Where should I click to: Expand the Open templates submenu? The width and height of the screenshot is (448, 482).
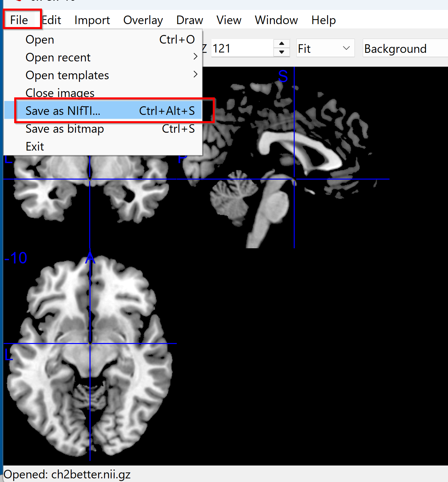point(67,75)
